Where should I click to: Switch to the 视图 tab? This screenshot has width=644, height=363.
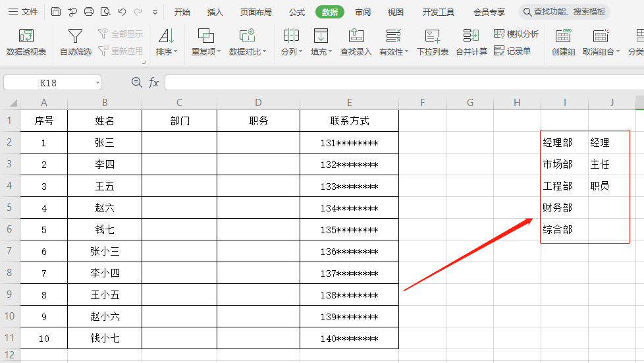tap(395, 13)
